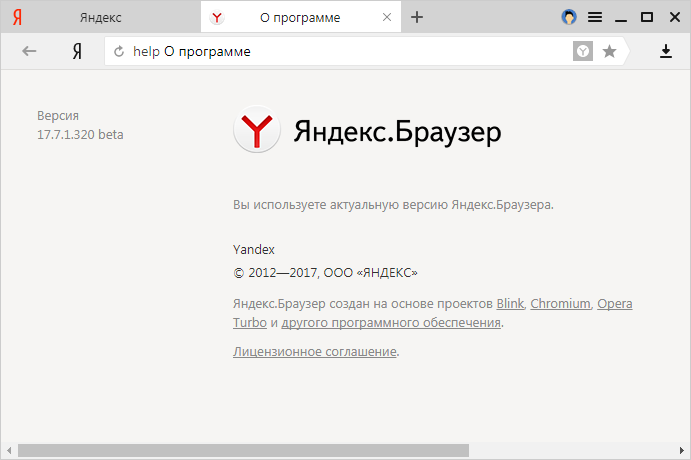Maximize the browser window
This screenshot has height=460, width=691.
[647, 17]
